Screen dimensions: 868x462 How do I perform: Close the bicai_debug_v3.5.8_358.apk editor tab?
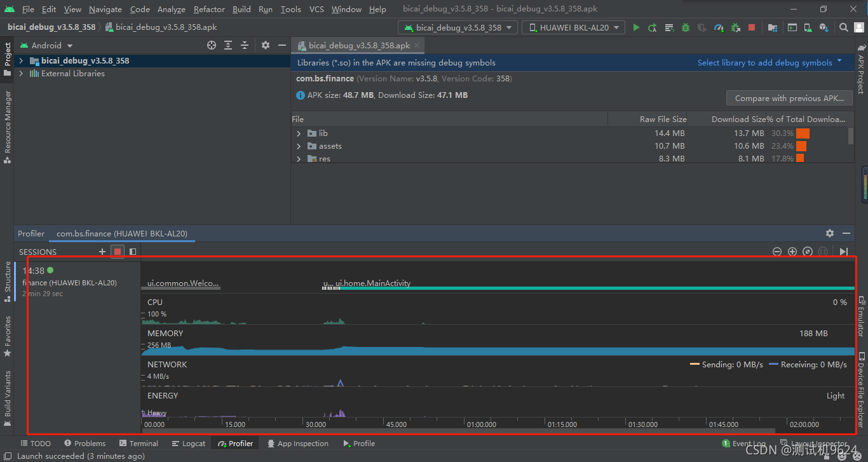[417, 45]
